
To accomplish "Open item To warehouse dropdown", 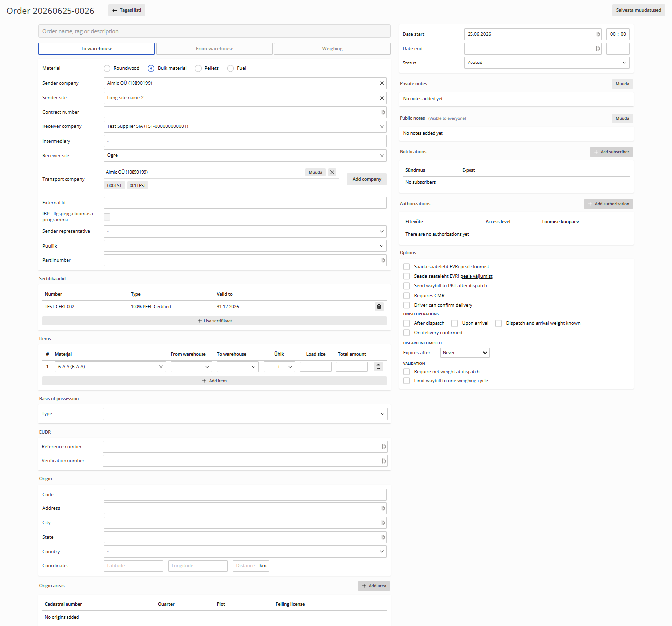I will [x=238, y=367].
